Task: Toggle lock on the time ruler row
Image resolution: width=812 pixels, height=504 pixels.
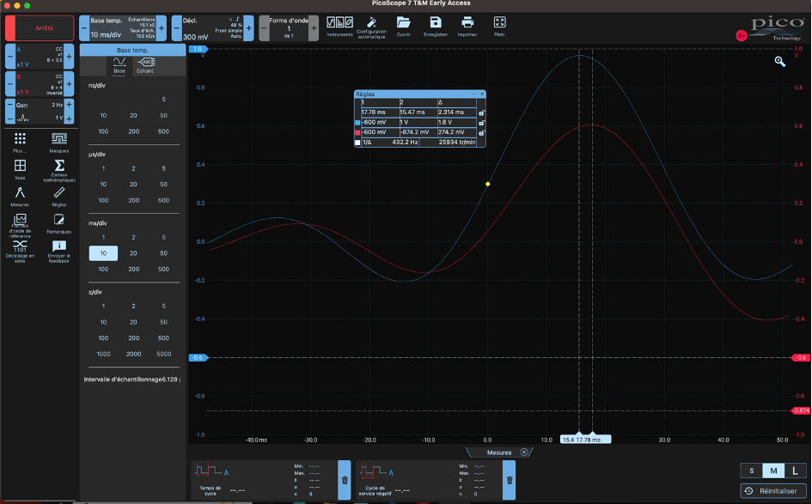Action: (x=481, y=112)
